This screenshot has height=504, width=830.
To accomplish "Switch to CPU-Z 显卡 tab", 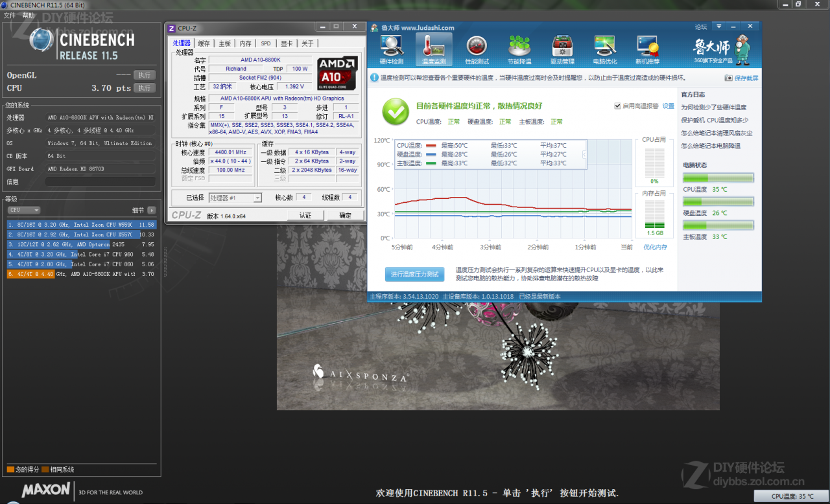I will (x=287, y=43).
